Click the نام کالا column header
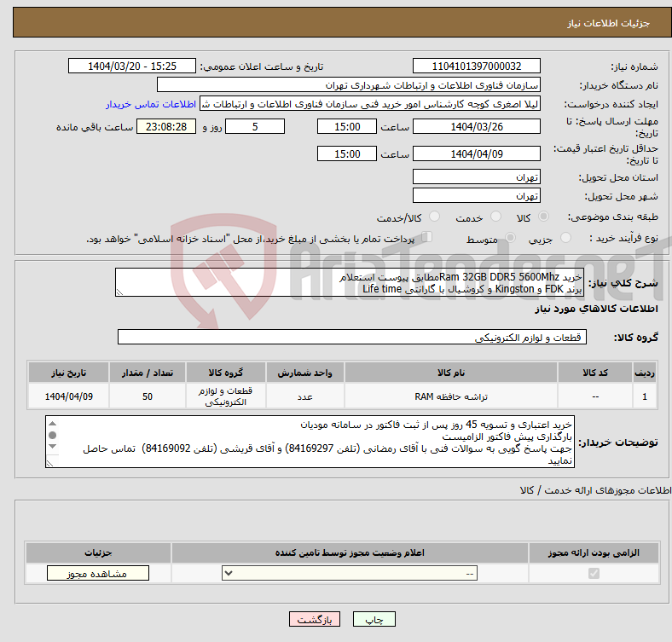Screen dimensions: 672x642 click(x=451, y=373)
